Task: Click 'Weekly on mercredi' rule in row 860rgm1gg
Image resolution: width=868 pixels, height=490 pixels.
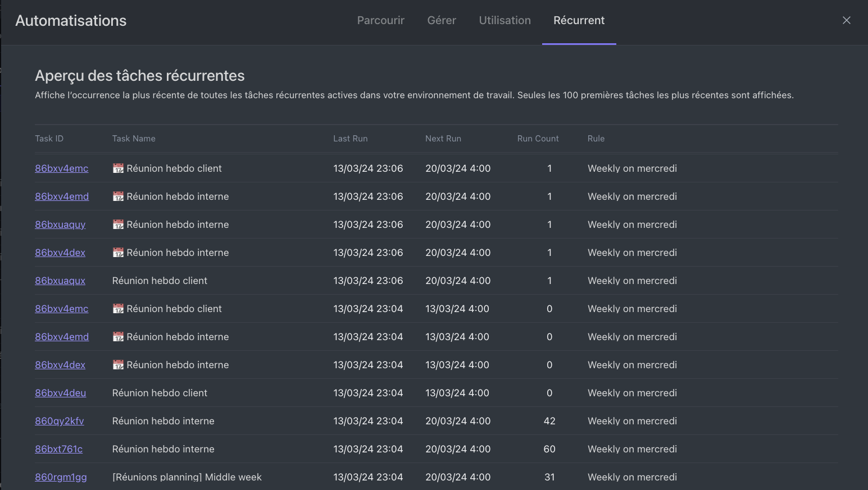Action: pos(632,477)
